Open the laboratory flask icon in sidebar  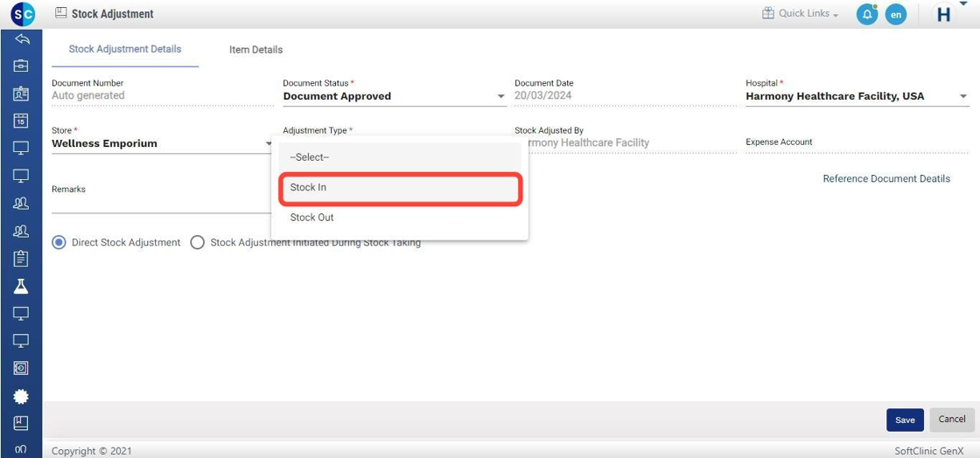(x=21, y=287)
